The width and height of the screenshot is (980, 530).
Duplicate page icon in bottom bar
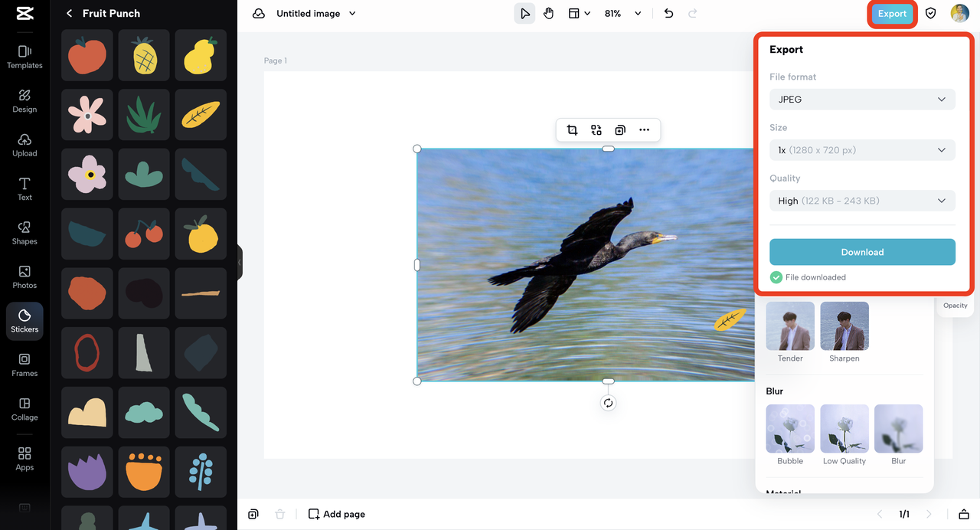coord(253,514)
